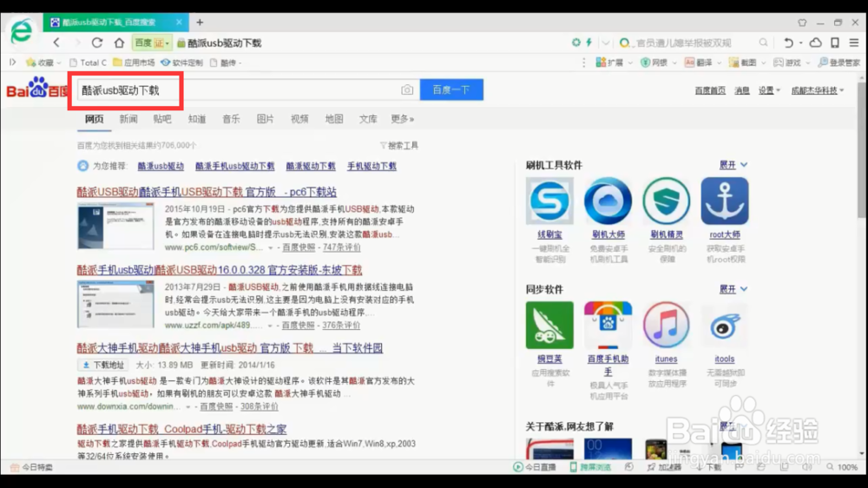868x488 pixels.
Task: Click the cloud sync icon in toolbar
Action: pos(815,43)
